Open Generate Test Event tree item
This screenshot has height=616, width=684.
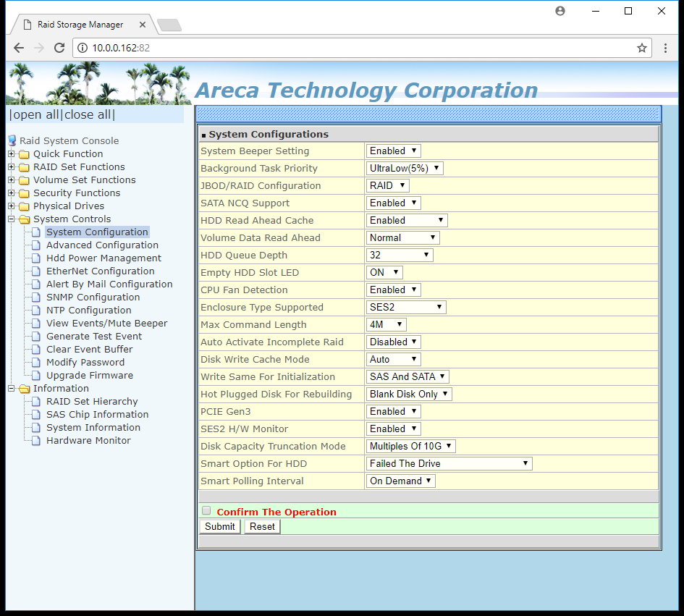point(94,337)
